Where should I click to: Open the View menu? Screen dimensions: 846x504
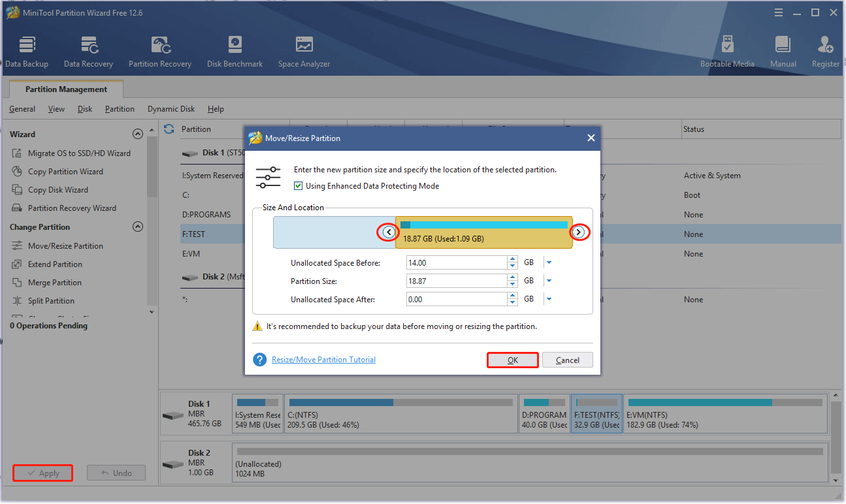pyautogui.click(x=57, y=109)
